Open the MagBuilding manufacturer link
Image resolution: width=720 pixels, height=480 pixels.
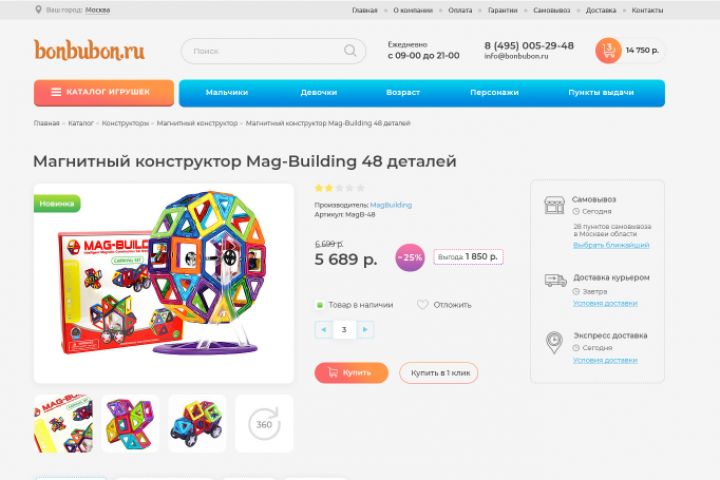coord(391,205)
